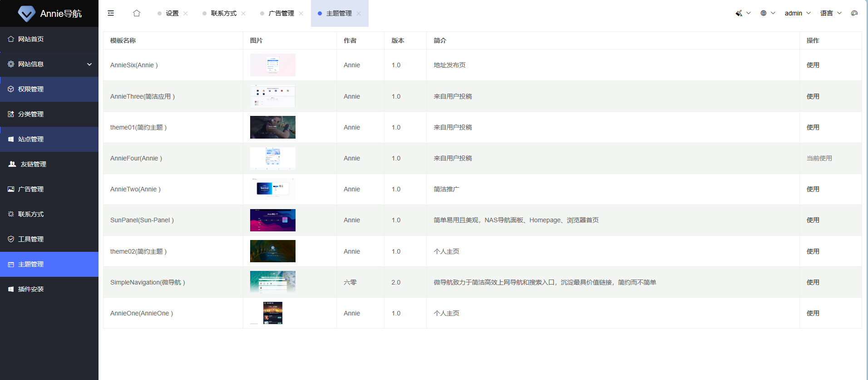Open 插件安装 in the sidebar
This screenshot has width=868, height=380.
click(31, 289)
